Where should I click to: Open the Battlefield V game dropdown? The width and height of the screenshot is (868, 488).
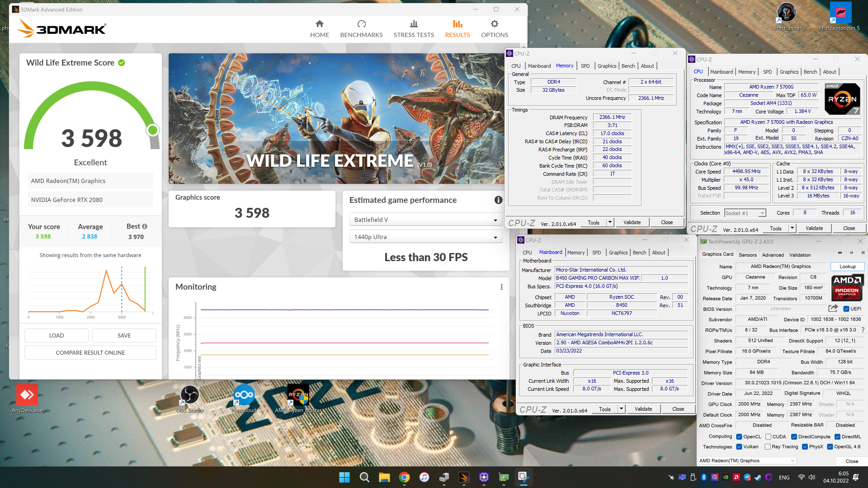point(425,220)
